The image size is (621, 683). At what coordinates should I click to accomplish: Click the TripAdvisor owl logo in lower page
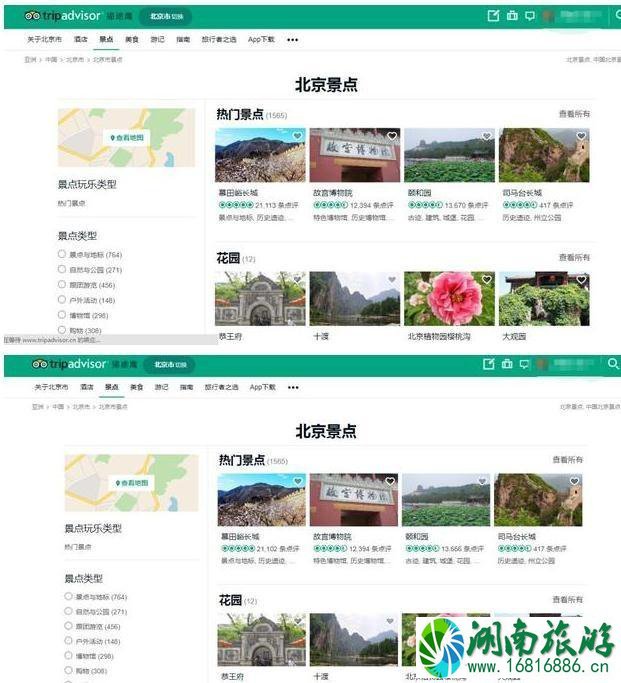tap(40, 364)
